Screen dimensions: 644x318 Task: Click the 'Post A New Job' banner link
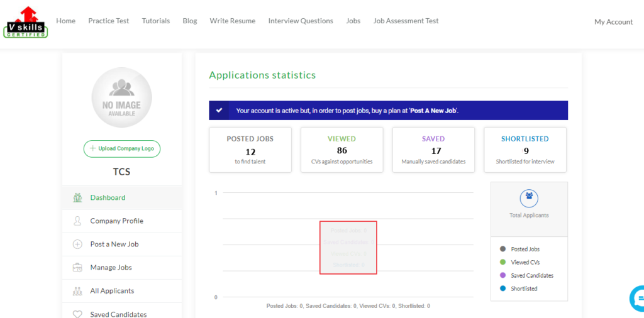point(433,111)
